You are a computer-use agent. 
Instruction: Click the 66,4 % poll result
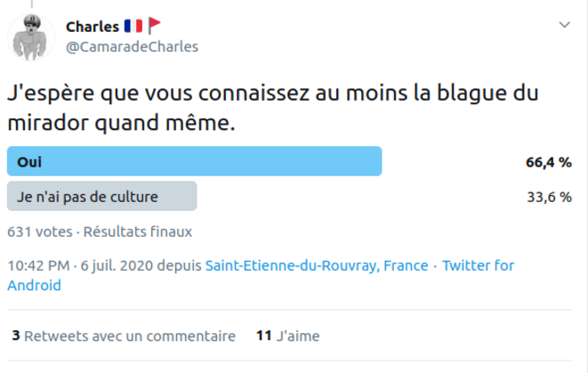coord(549,162)
